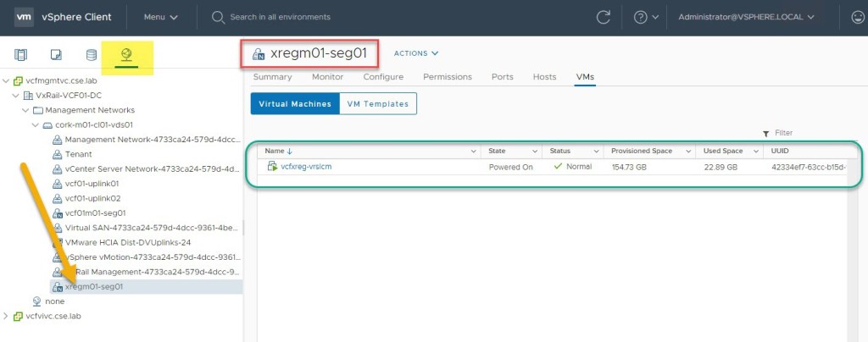Screen dimensions: 868x342
Task: Click the search magnifier icon
Action: [x=218, y=17]
